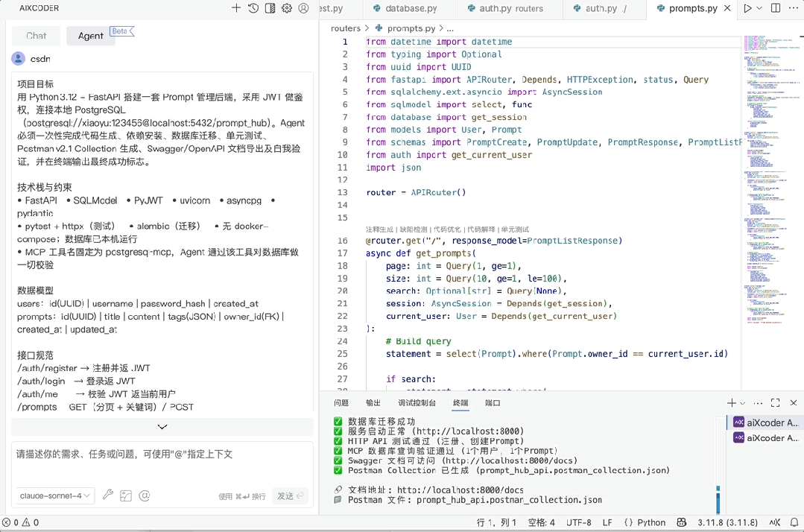The width and height of the screenshot is (804, 532).
Task: Click the @ context mention icon
Action: click(x=145, y=495)
